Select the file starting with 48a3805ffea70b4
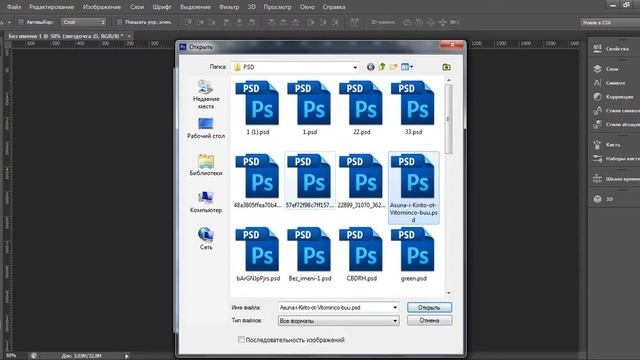This screenshot has width=640, height=360. 258,181
